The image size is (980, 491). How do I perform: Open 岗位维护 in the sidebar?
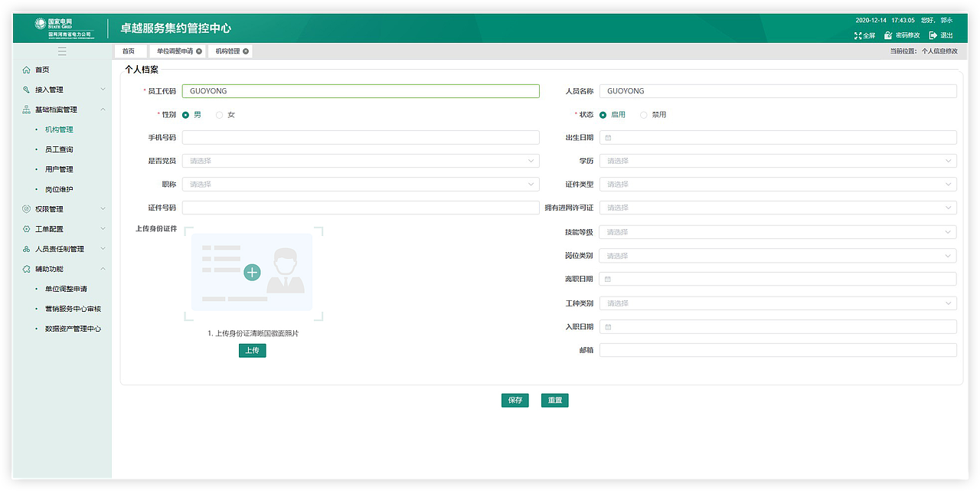click(x=59, y=189)
